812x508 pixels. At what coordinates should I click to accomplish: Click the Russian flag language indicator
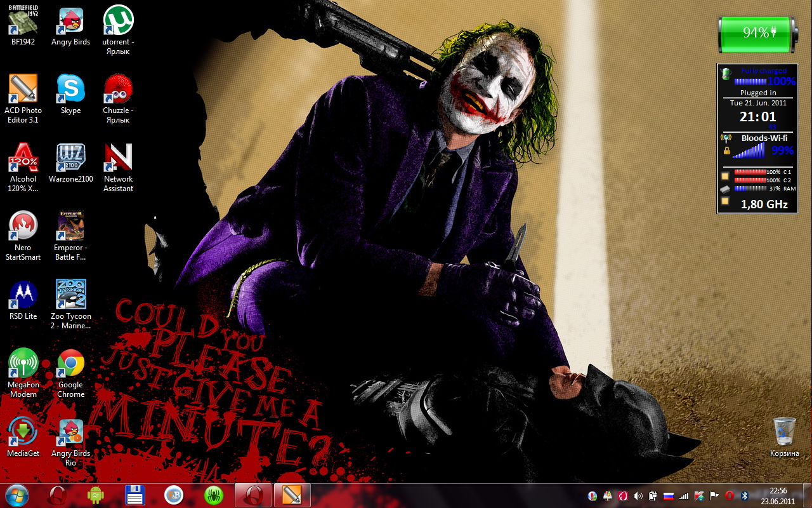pyautogui.click(x=668, y=495)
